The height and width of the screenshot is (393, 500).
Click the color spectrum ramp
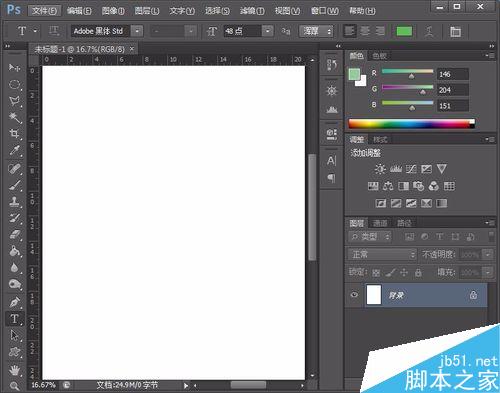411,124
